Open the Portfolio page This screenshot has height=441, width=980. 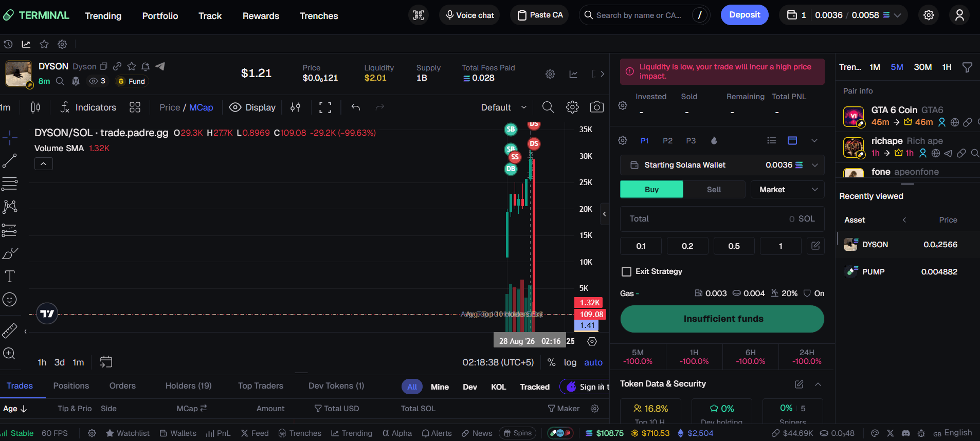[160, 16]
